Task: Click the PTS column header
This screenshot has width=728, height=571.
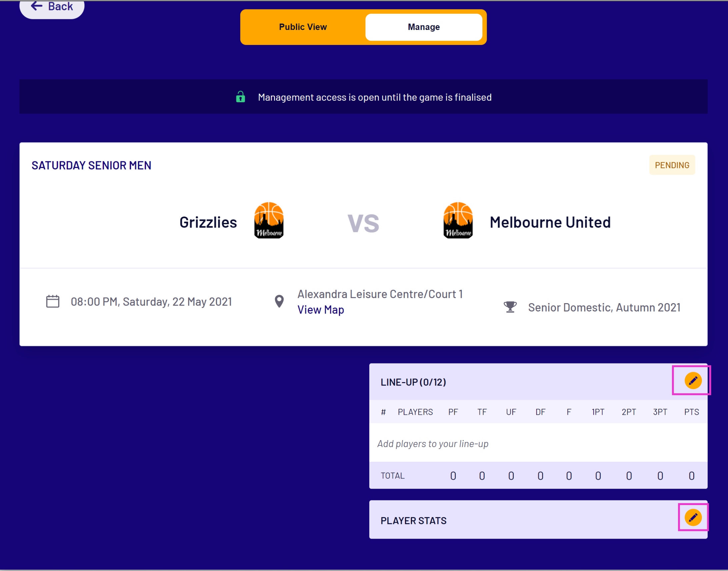Action: (x=692, y=412)
